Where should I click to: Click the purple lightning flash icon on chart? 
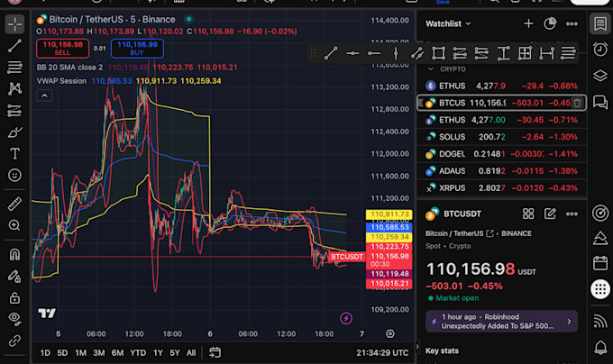pos(345,318)
